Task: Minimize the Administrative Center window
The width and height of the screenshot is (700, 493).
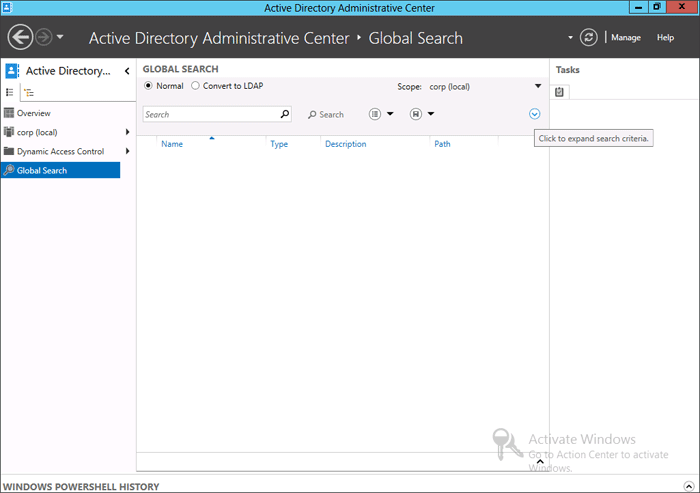Action: coord(638,7)
